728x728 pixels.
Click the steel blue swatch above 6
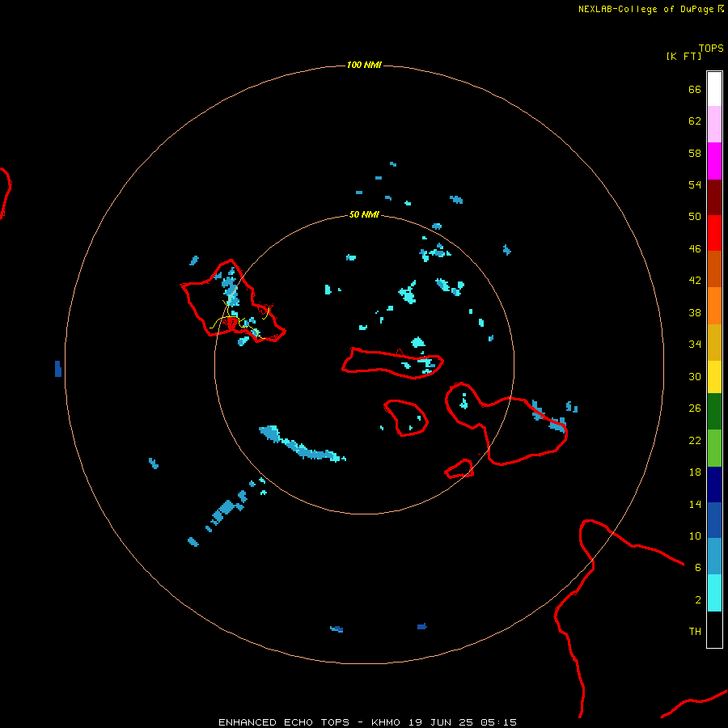tap(714, 556)
